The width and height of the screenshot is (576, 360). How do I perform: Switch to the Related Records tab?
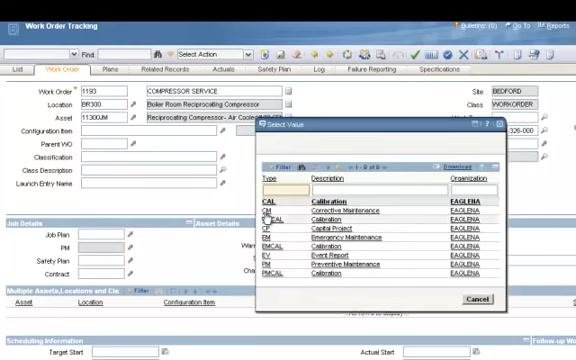165,69
